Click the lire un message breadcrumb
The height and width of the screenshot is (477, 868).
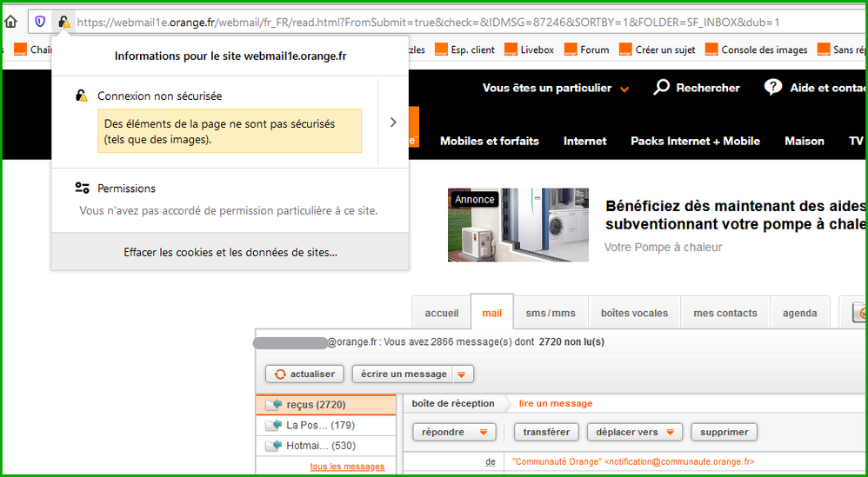click(555, 403)
